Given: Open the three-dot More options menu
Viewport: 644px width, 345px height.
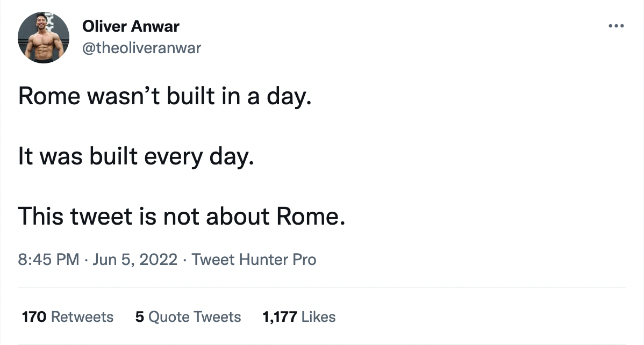Looking at the screenshot, I should point(616,26).
